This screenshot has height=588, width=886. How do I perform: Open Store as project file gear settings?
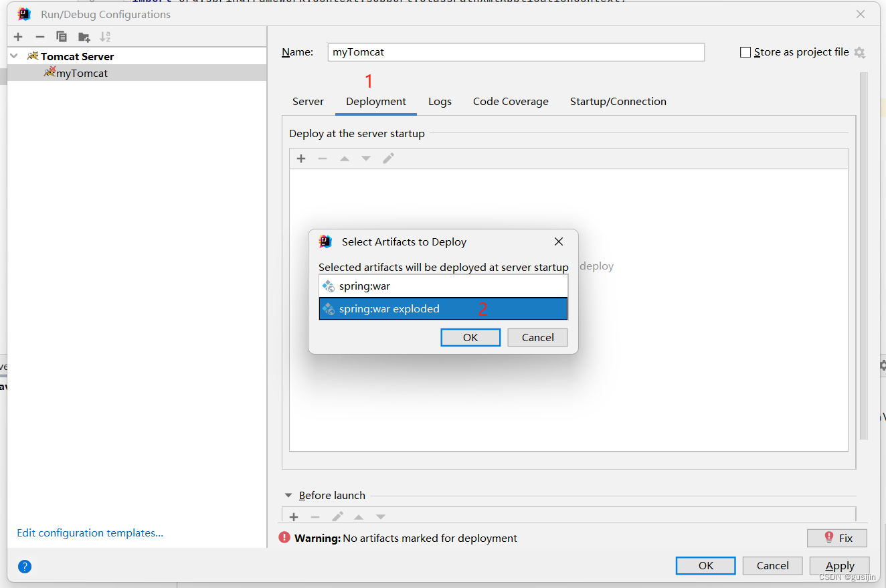[x=860, y=52]
